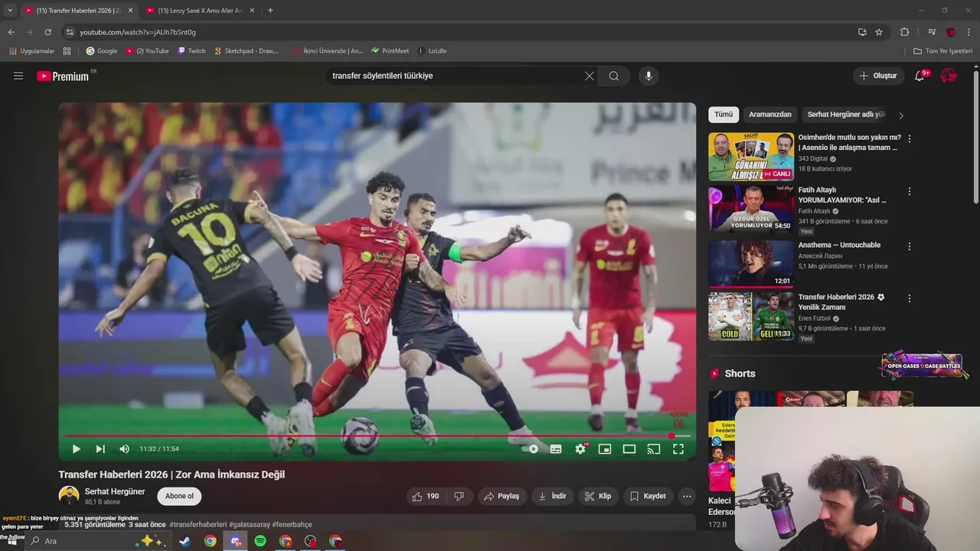The width and height of the screenshot is (980, 551).
Task: Select Serhat Hergüner adlı filter chip
Action: tap(846, 115)
